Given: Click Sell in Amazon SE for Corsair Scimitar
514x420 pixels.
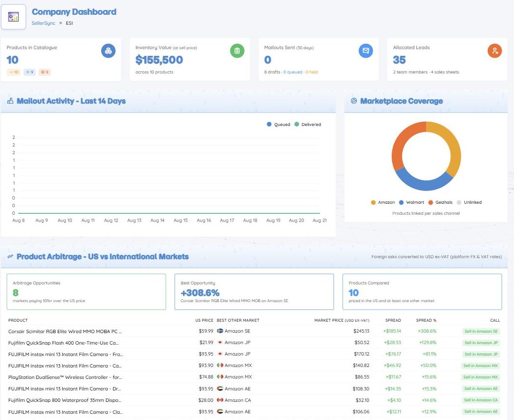Looking at the screenshot, I should pyautogui.click(x=481, y=331).
